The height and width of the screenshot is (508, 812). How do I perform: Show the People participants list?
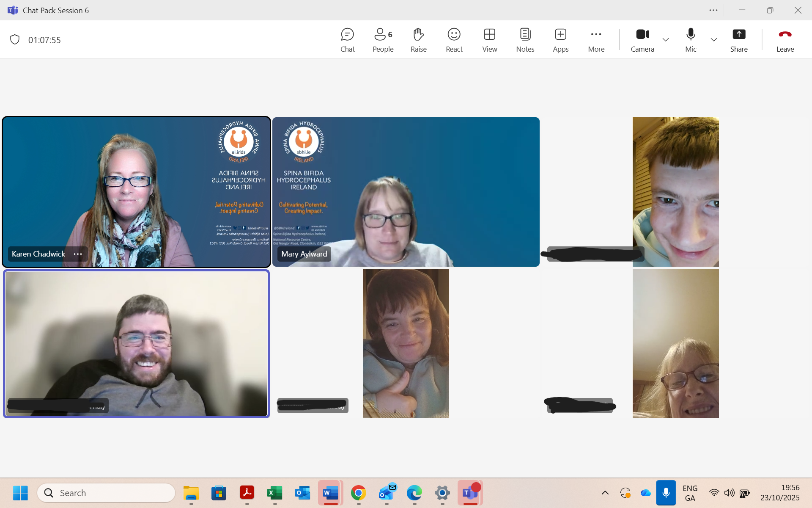383,40
